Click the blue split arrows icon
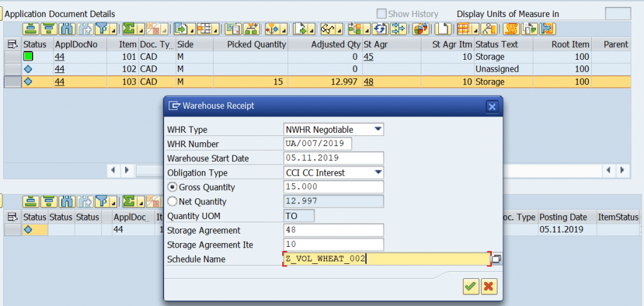 397,29
